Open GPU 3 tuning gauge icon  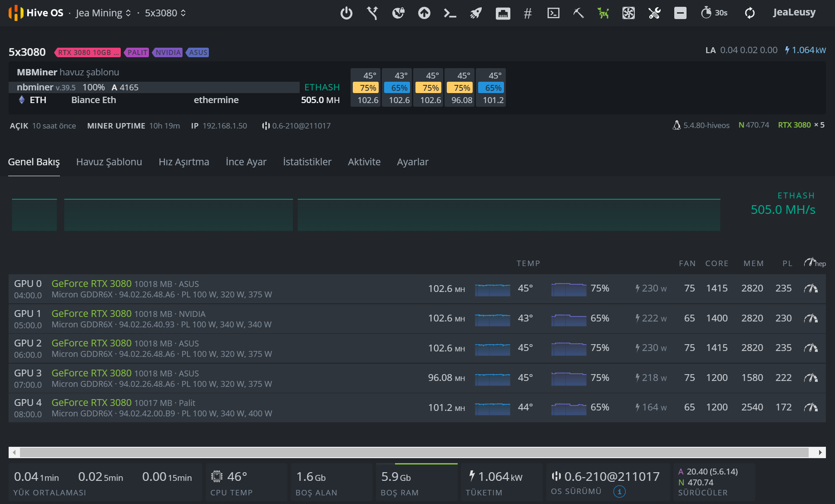click(x=810, y=378)
